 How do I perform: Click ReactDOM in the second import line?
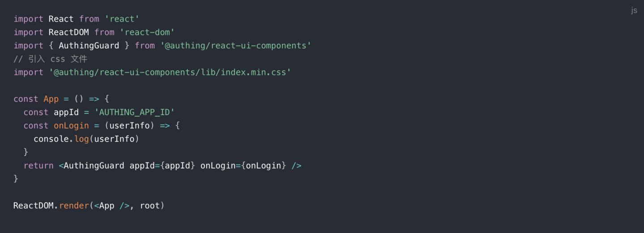pyautogui.click(x=69, y=32)
